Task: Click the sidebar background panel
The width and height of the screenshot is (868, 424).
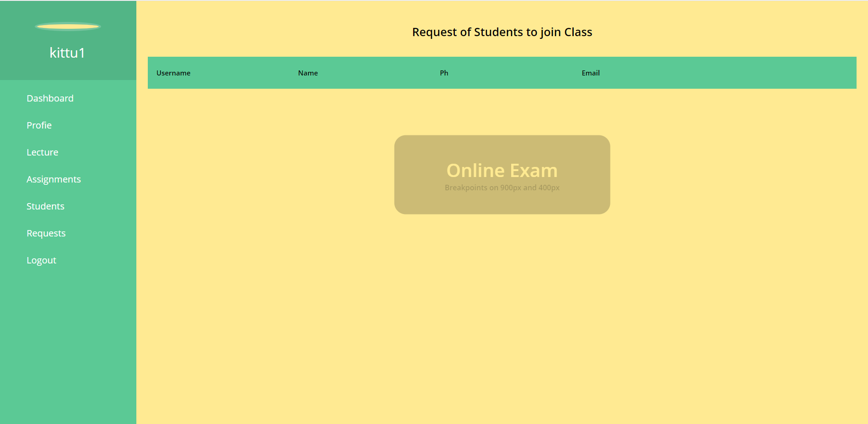Action: tap(68, 343)
